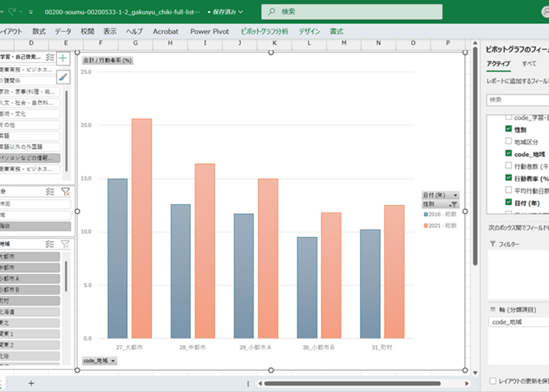Open the デザイン ribbon tab

tap(309, 31)
